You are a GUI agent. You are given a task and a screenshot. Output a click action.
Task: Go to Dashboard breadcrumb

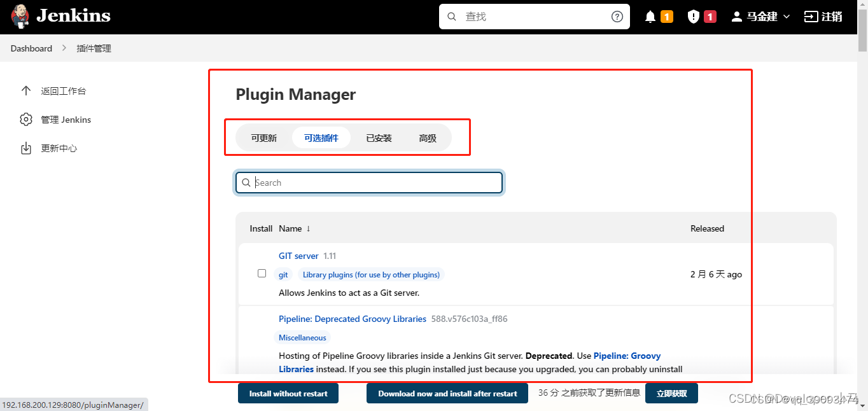click(x=31, y=48)
